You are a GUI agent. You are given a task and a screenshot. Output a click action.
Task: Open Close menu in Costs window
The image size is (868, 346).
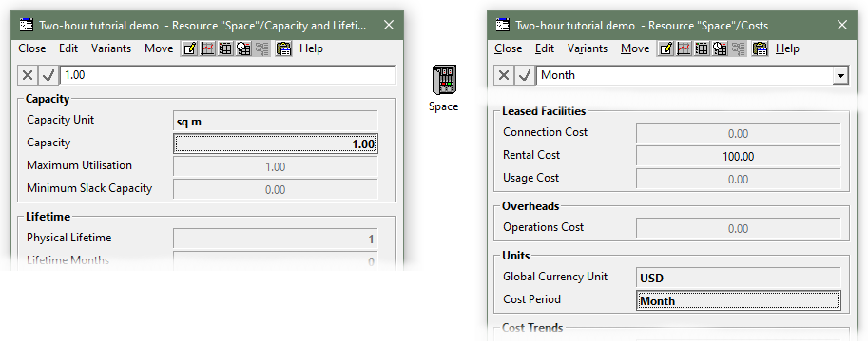tap(509, 48)
